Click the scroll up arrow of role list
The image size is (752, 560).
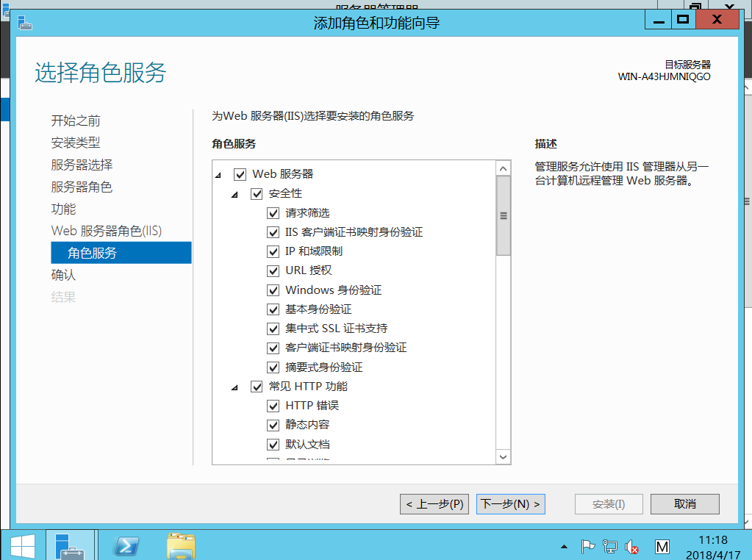pyautogui.click(x=503, y=168)
